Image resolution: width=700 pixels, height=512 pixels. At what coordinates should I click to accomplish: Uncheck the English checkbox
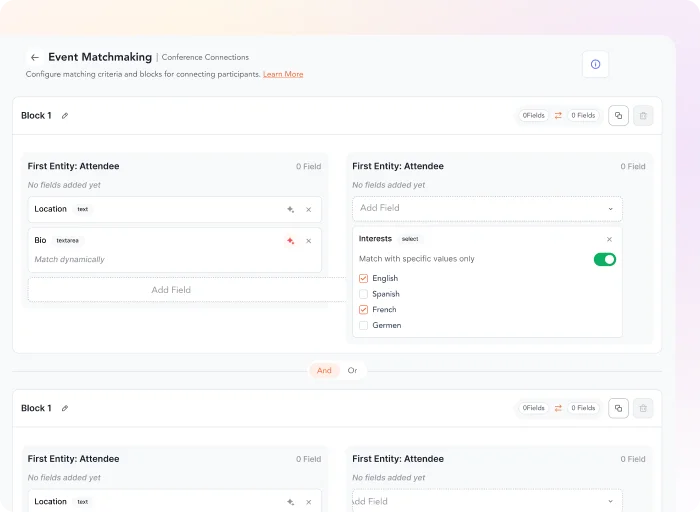pyautogui.click(x=363, y=279)
